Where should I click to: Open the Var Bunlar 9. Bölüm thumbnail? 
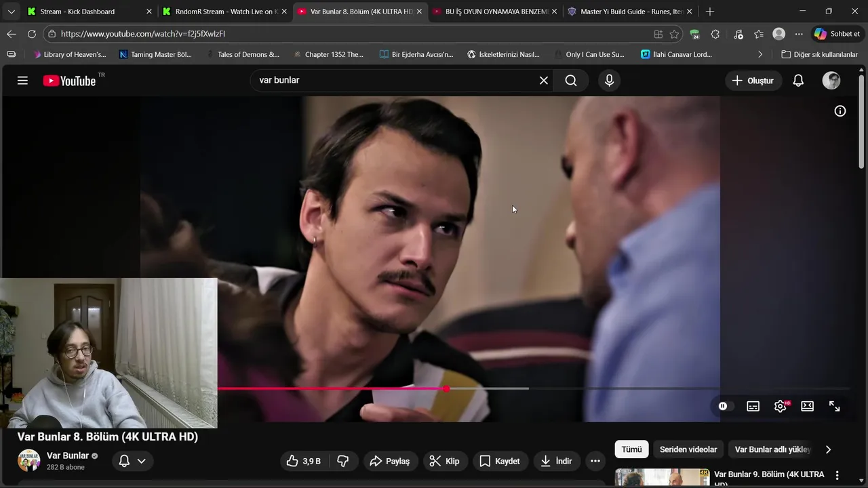point(662,477)
